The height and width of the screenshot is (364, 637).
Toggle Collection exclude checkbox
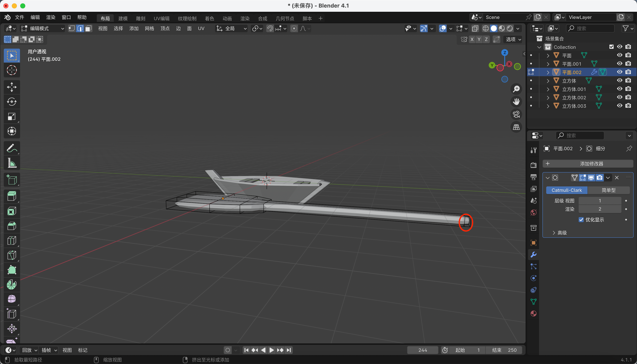[x=611, y=47]
